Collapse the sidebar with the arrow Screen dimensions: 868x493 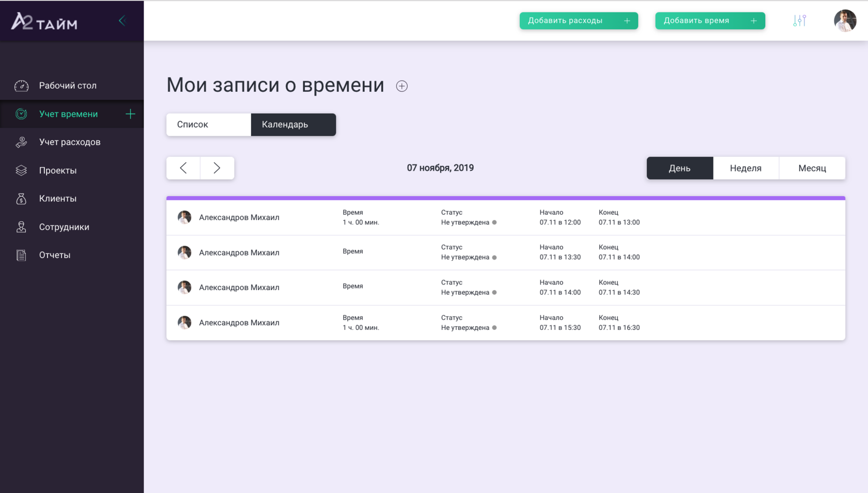(122, 21)
